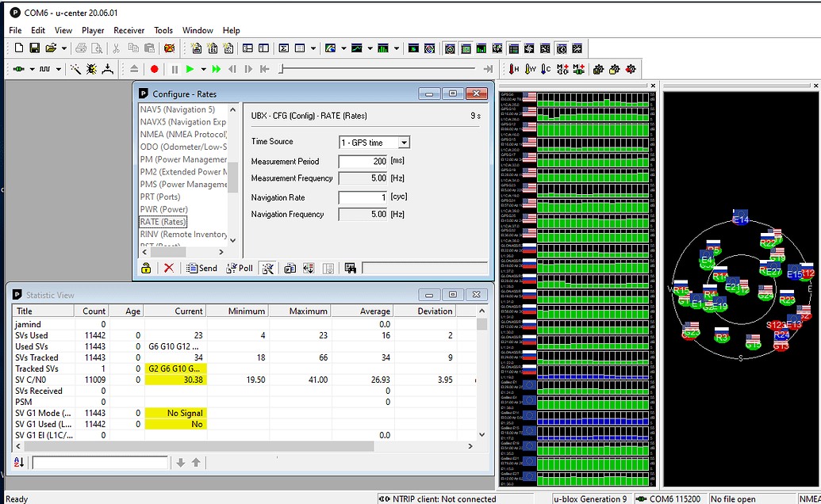Toggle the pause playback button
821x504 pixels.
coord(175,70)
